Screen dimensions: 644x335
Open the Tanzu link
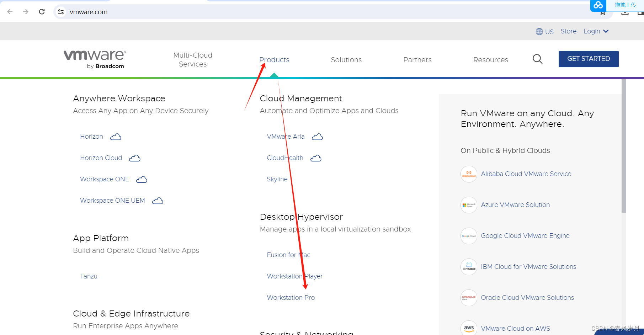[89, 276]
